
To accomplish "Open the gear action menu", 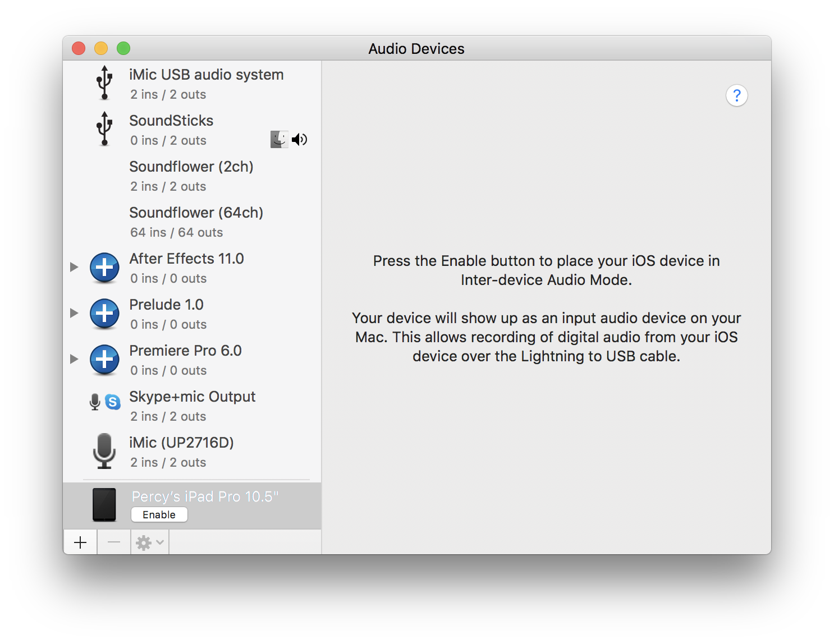I will [150, 542].
